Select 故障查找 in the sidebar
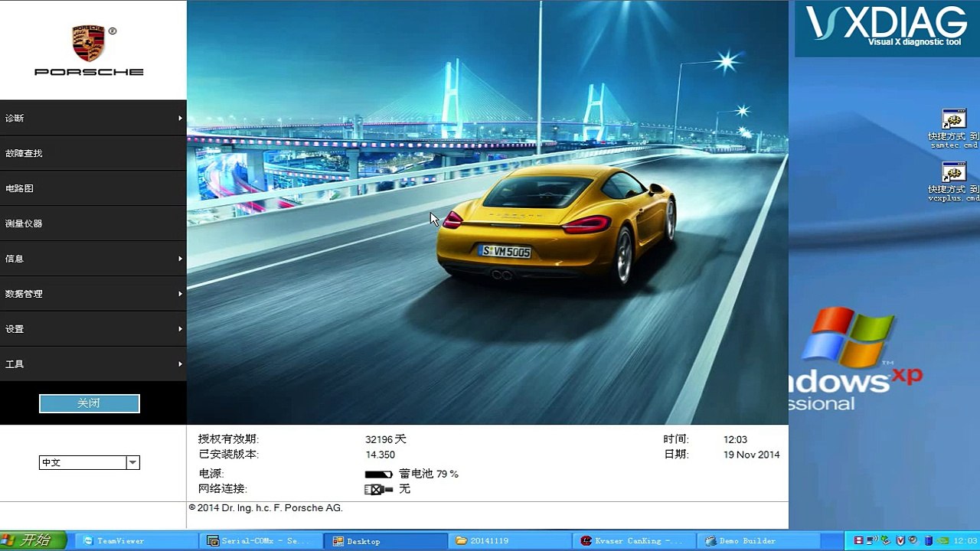980x551 pixels. tap(93, 153)
